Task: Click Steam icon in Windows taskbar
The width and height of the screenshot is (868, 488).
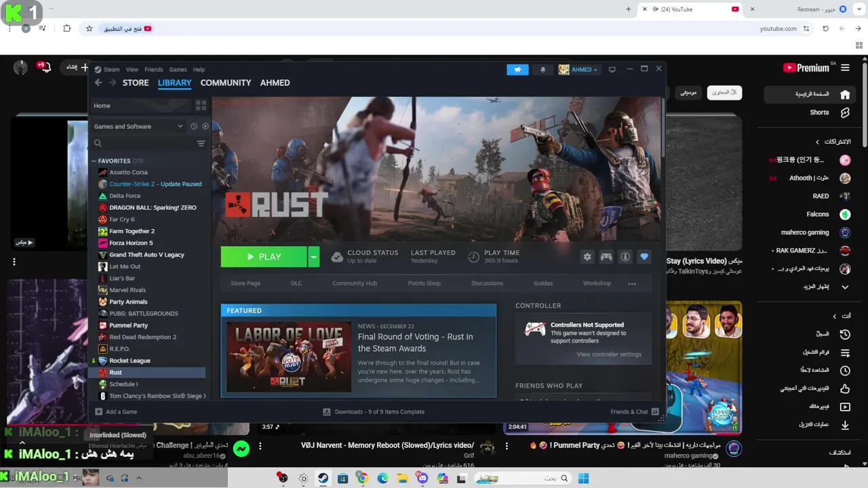Action: pyautogui.click(x=323, y=479)
